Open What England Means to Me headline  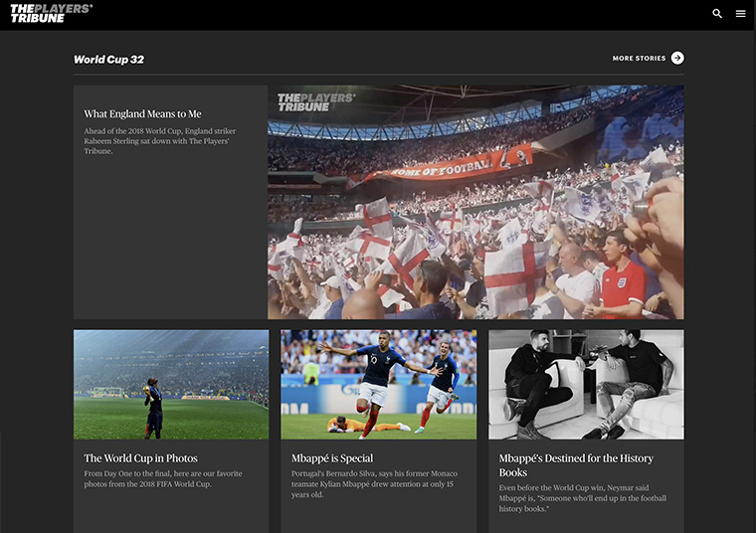[142, 114]
